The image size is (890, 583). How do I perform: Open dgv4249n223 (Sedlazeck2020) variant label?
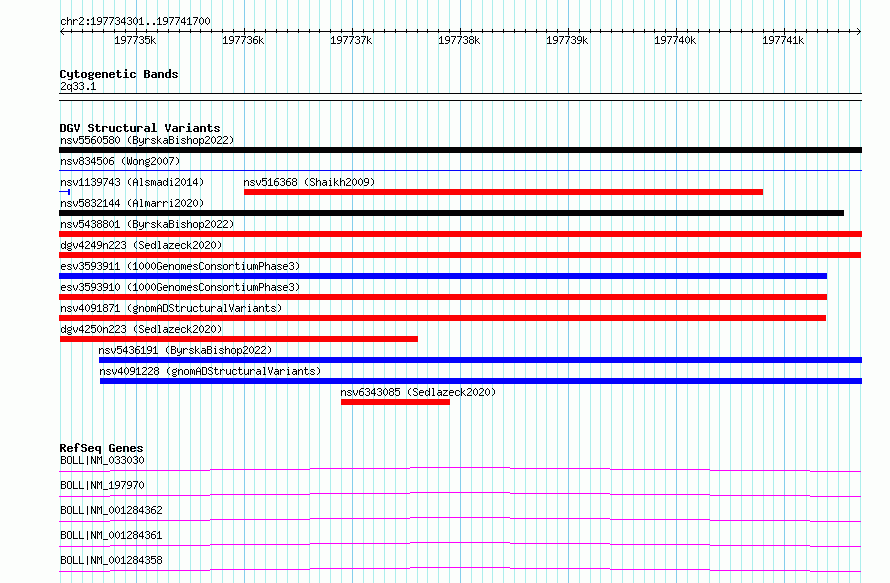(141, 245)
